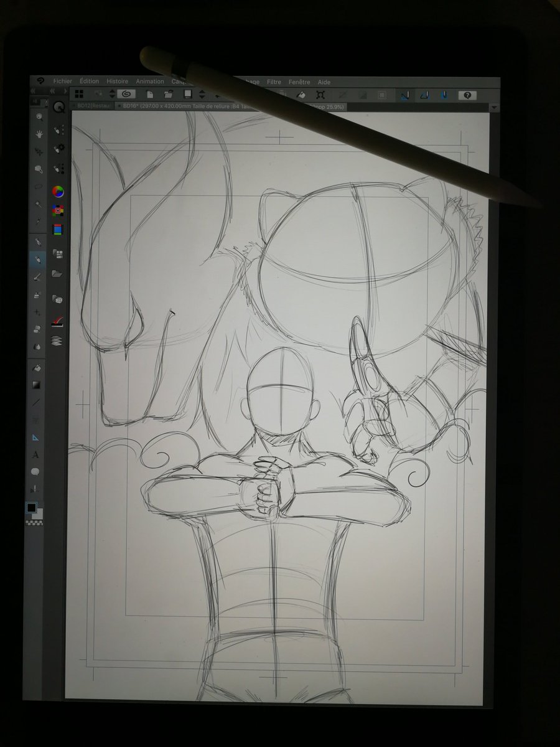Create a new document from command bar

[x=150, y=94]
